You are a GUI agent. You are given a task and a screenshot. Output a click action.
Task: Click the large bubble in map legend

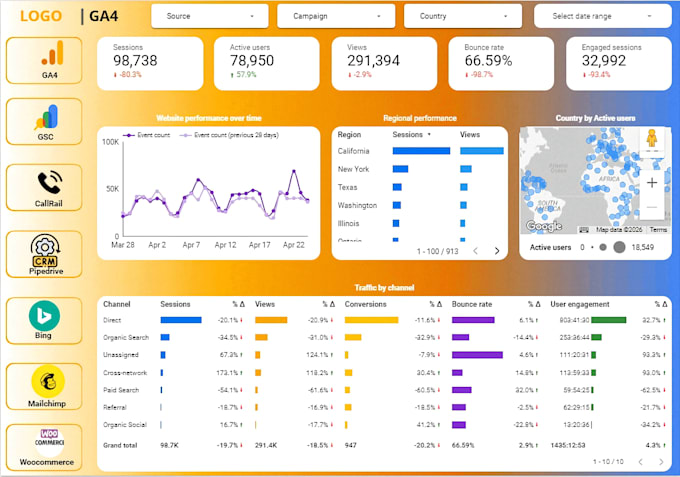point(619,247)
